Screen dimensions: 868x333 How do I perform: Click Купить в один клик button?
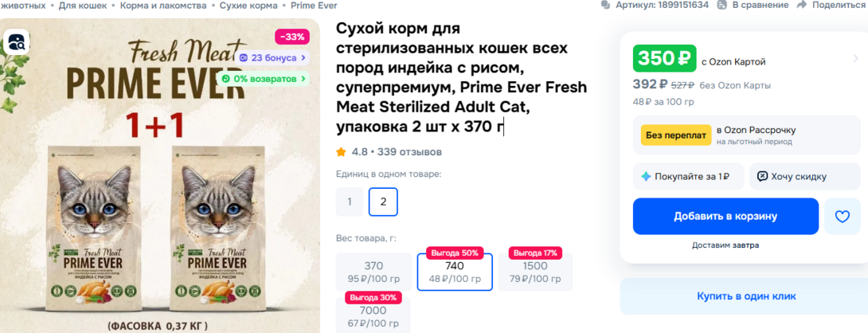pos(745,296)
